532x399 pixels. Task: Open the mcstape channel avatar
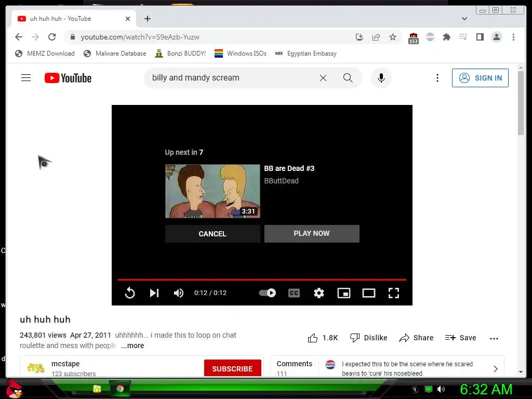tap(36, 368)
